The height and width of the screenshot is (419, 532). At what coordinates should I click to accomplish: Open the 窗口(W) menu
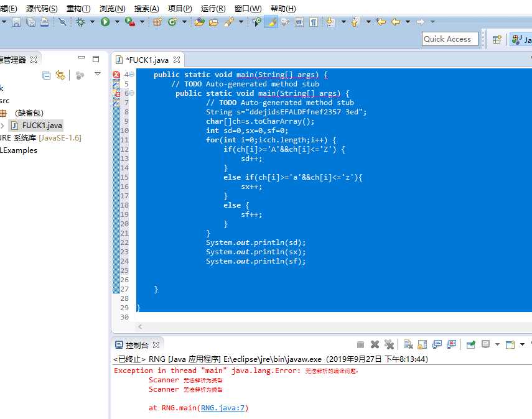[x=248, y=9]
